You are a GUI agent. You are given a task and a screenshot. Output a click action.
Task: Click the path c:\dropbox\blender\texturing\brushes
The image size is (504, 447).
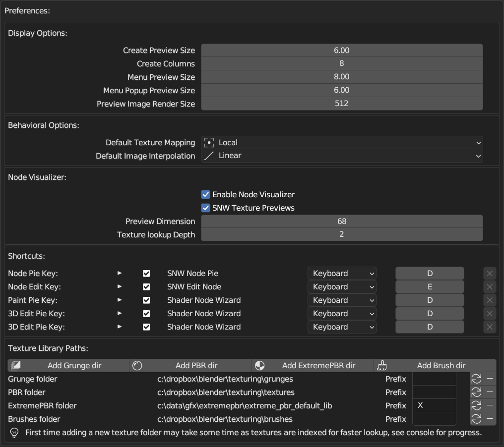pyautogui.click(x=225, y=419)
